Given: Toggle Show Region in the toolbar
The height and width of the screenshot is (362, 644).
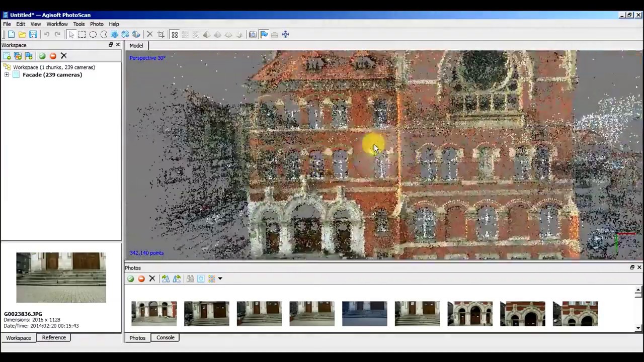Looking at the screenshot, I should pyautogui.click(x=274, y=34).
